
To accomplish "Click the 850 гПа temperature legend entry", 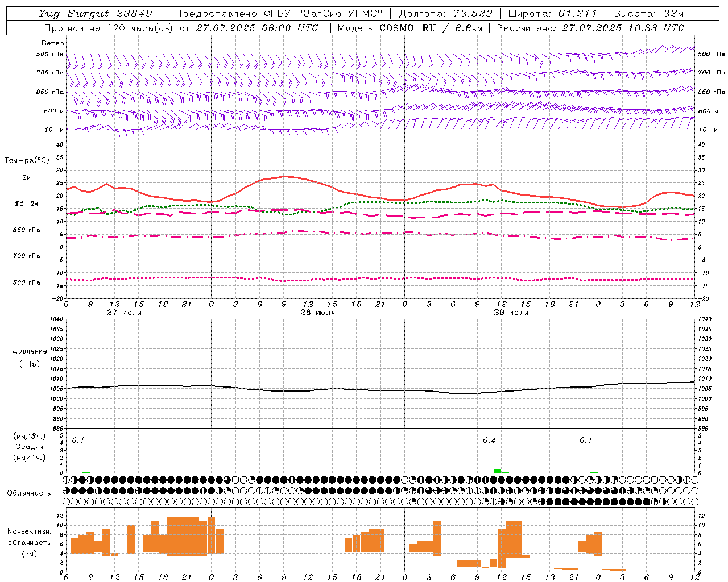I will point(27,230).
